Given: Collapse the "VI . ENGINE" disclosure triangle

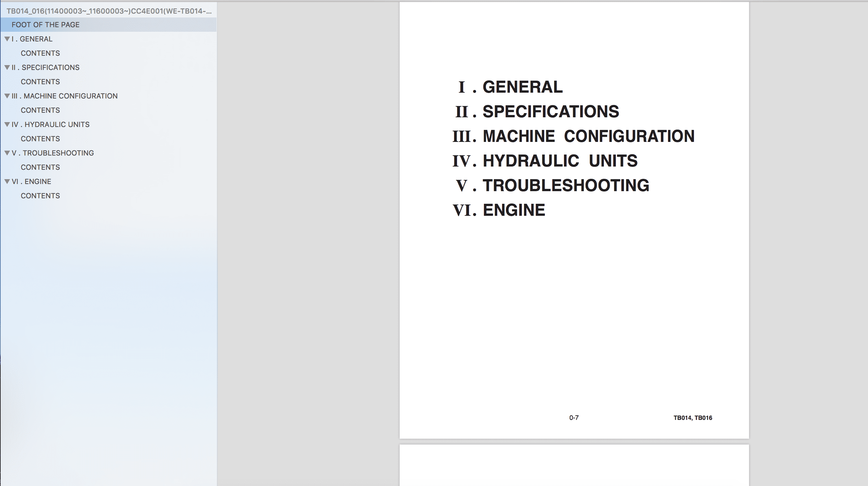Looking at the screenshot, I should [8, 181].
